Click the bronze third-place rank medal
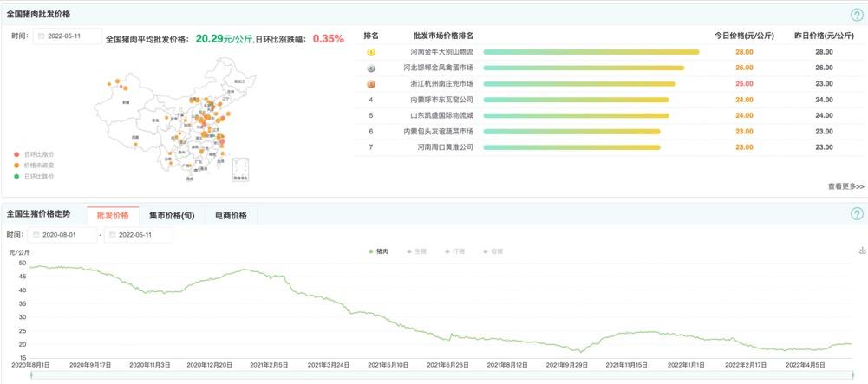Image resolution: width=868 pixels, height=384 pixels. [371, 84]
